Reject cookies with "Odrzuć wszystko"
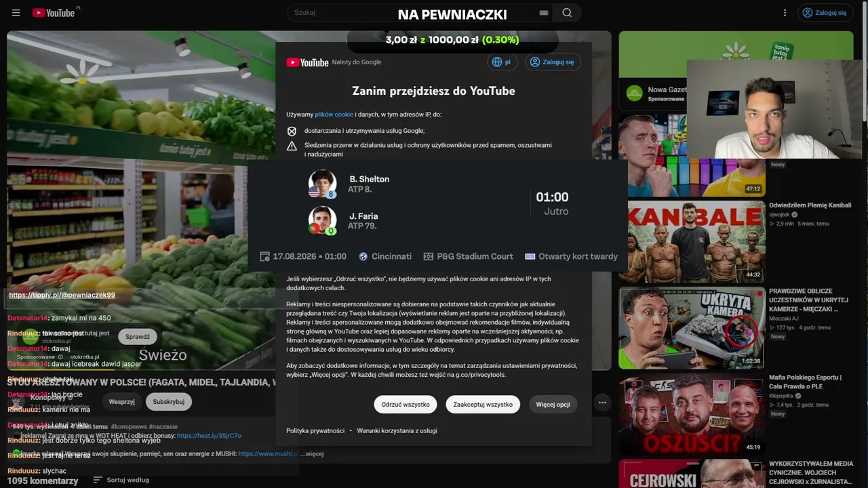Image resolution: width=868 pixels, height=488 pixels. tap(406, 405)
